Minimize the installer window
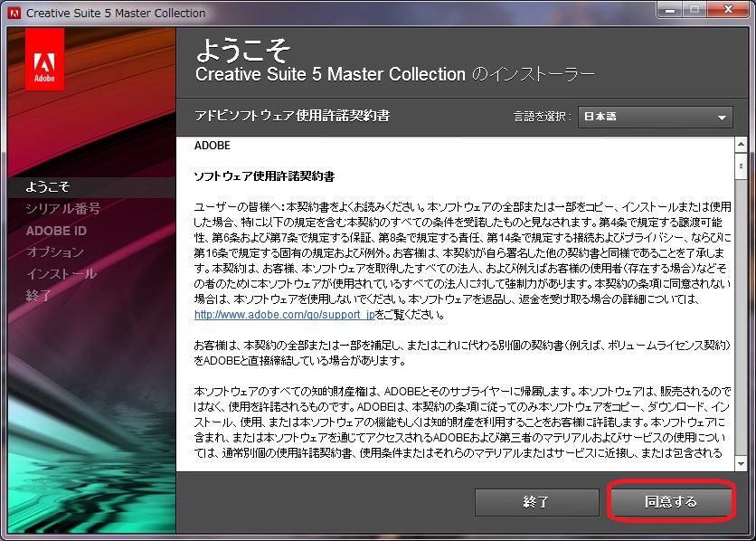This screenshot has height=541, width=756. (670, 9)
